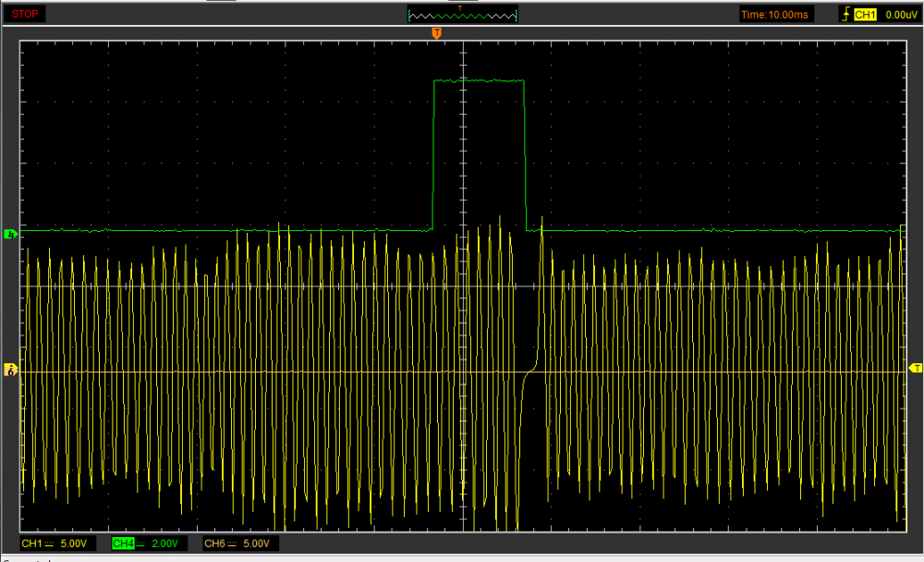Click the 0.00uV trigger level value

click(900, 14)
